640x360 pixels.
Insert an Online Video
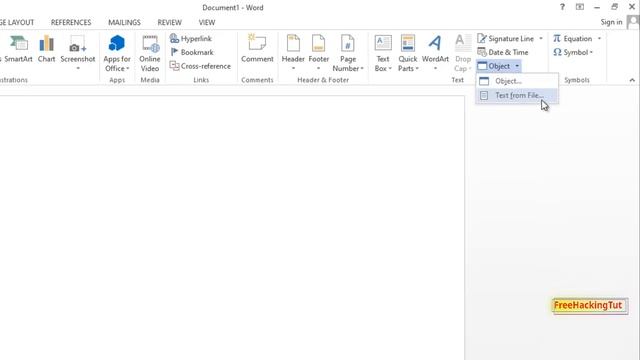pos(150,53)
